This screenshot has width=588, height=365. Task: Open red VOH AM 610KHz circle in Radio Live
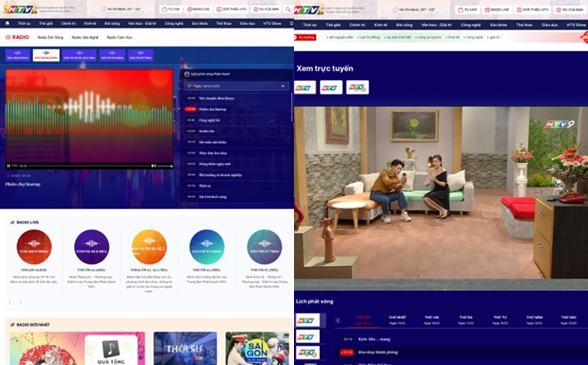tap(34, 247)
